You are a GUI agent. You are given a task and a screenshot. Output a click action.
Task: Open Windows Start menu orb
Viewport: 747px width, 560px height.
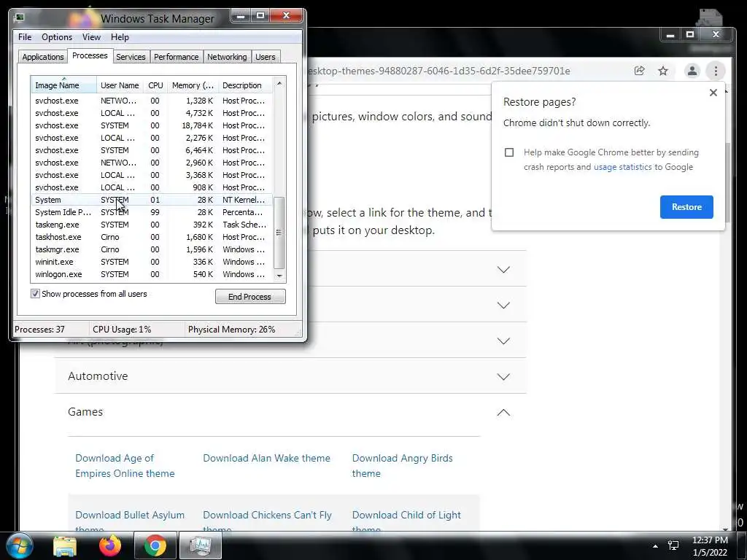point(19,545)
